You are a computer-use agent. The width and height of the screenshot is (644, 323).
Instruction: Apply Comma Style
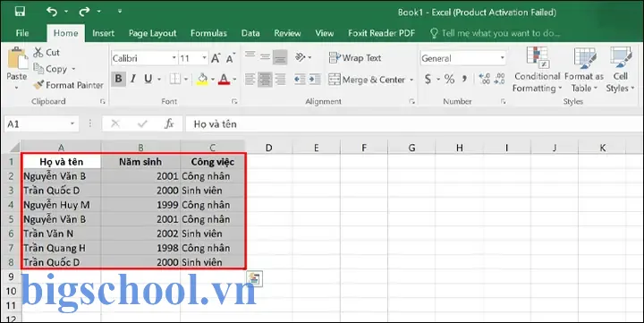coord(464,79)
